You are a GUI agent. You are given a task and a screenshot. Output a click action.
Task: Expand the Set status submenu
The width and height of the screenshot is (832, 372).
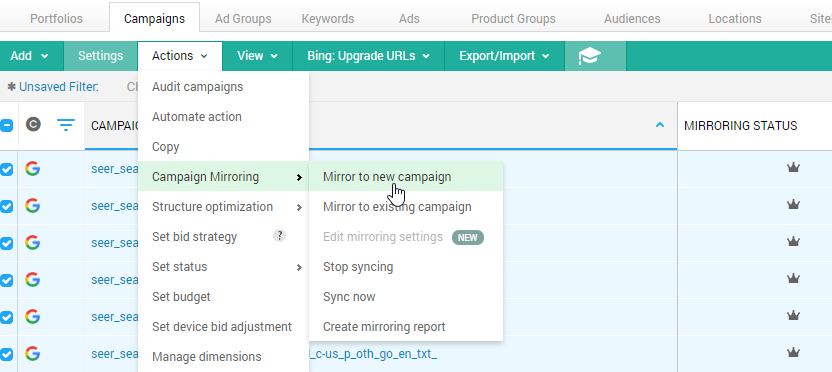(223, 266)
